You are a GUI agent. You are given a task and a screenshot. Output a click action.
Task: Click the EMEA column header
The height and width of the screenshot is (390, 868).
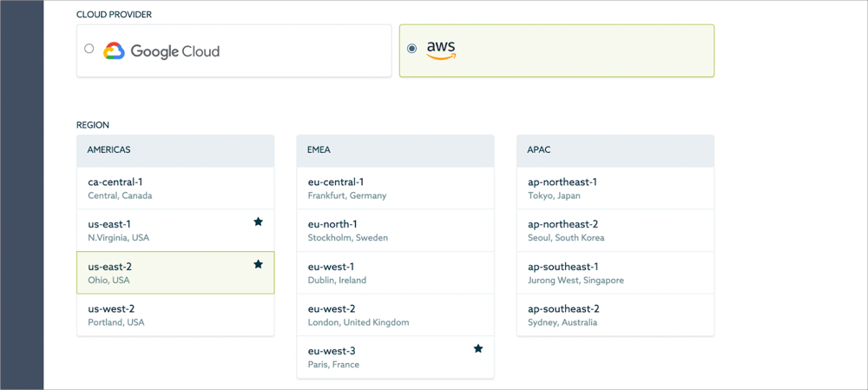pyautogui.click(x=395, y=150)
